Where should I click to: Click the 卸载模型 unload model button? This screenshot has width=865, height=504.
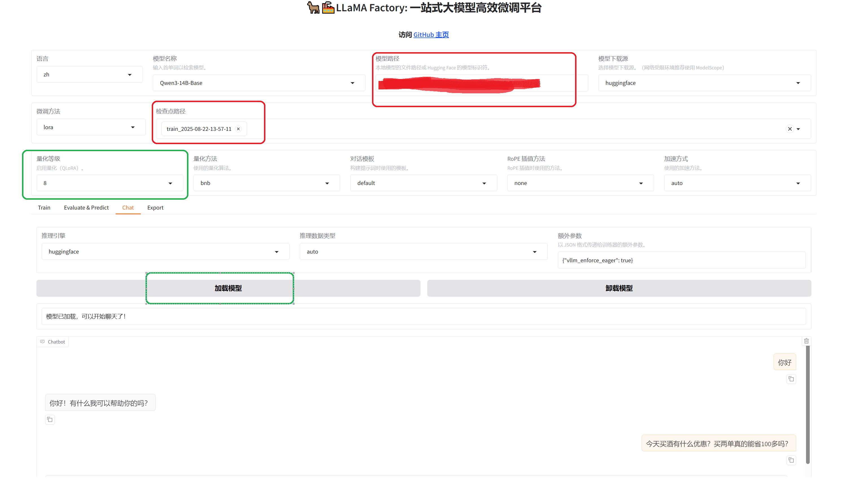pyautogui.click(x=619, y=289)
